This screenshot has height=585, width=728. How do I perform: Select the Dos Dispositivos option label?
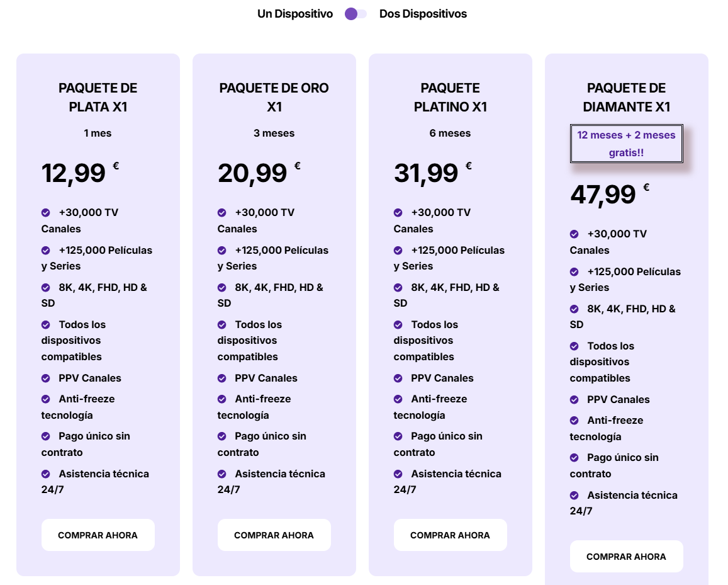click(423, 14)
